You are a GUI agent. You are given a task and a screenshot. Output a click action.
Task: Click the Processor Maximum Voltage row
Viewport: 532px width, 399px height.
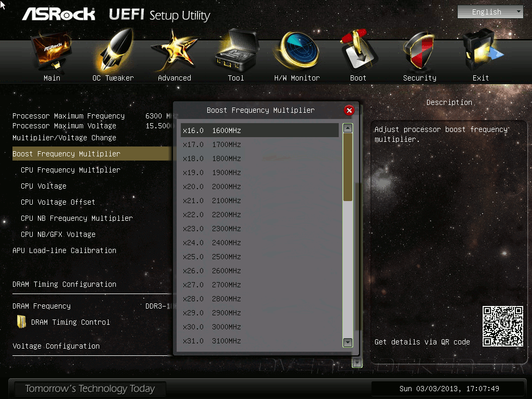tap(90, 126)
